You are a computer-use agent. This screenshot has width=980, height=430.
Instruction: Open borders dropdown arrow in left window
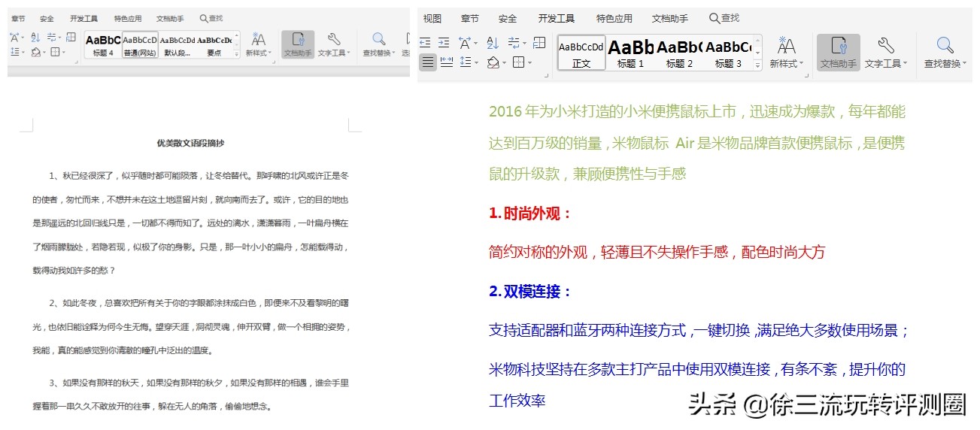(x=64, y=52)
